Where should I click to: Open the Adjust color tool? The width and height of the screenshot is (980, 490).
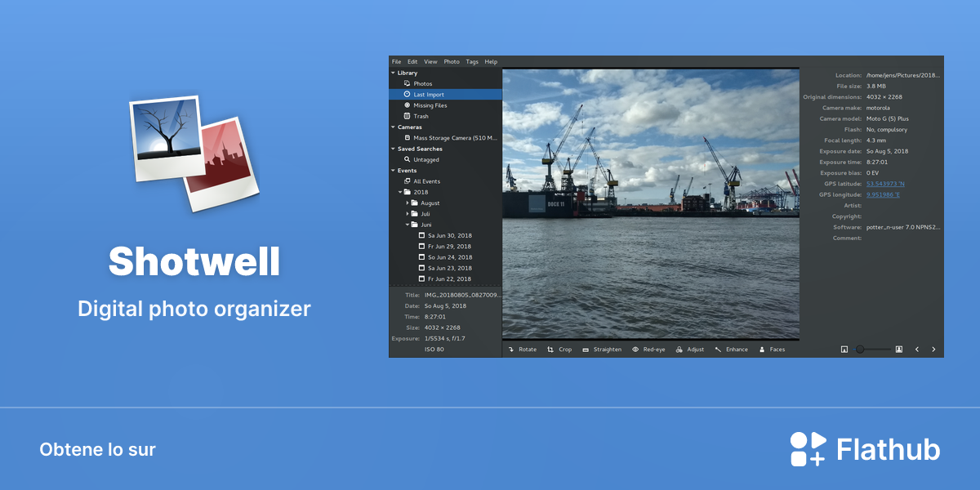click(690, 350)
